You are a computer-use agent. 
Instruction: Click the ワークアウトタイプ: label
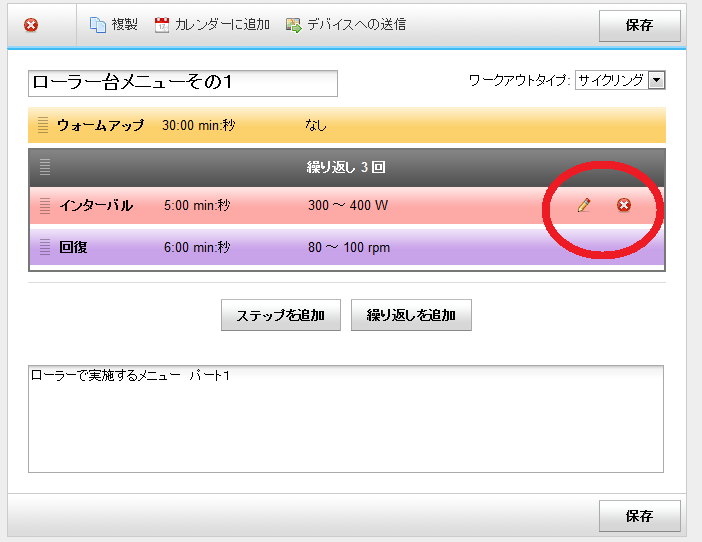coord(519,81)
